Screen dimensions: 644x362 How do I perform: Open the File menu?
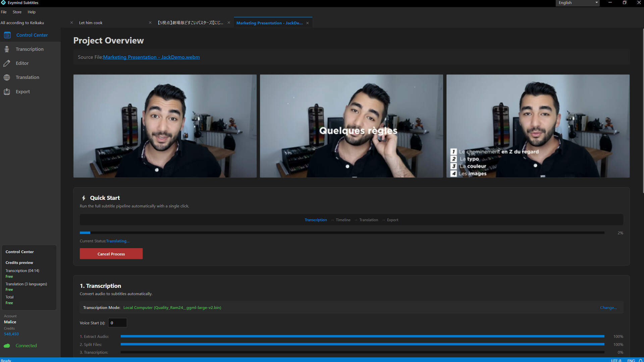(x=4, y=12)
